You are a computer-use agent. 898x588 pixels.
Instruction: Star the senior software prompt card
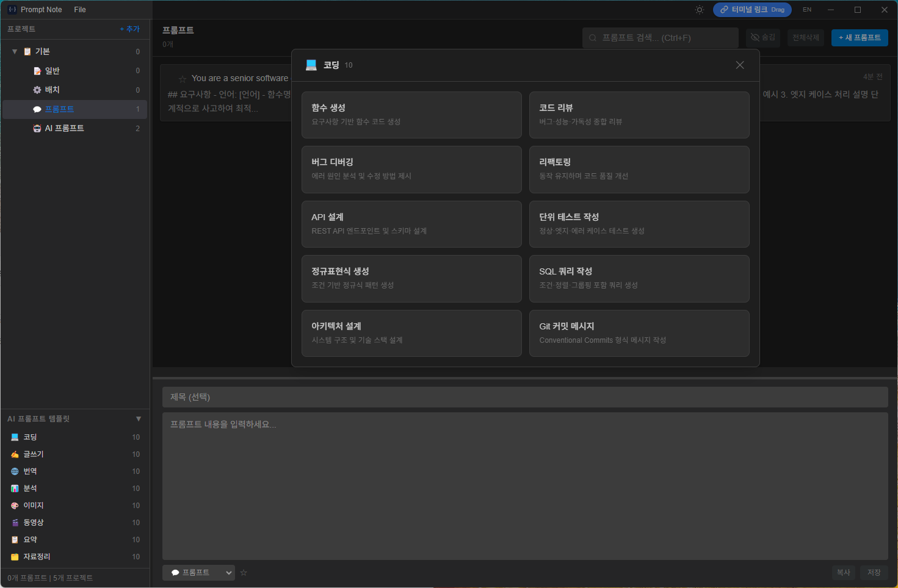point(182,78)
